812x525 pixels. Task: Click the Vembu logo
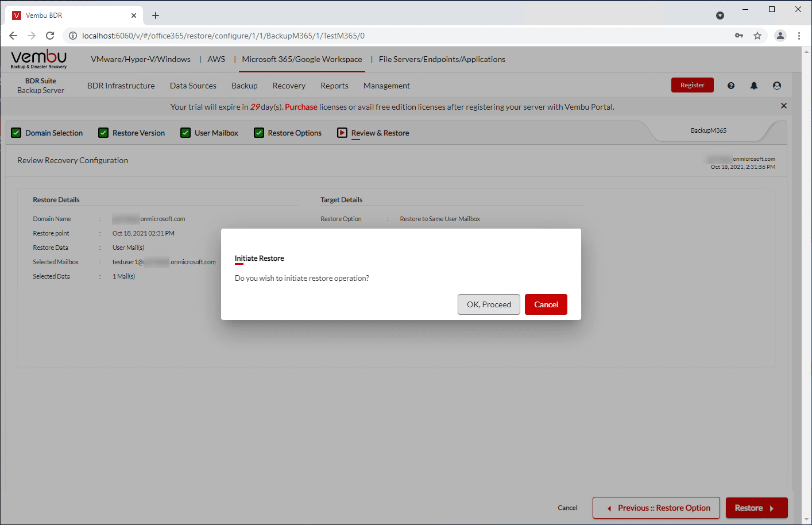[x=38, y=59]
